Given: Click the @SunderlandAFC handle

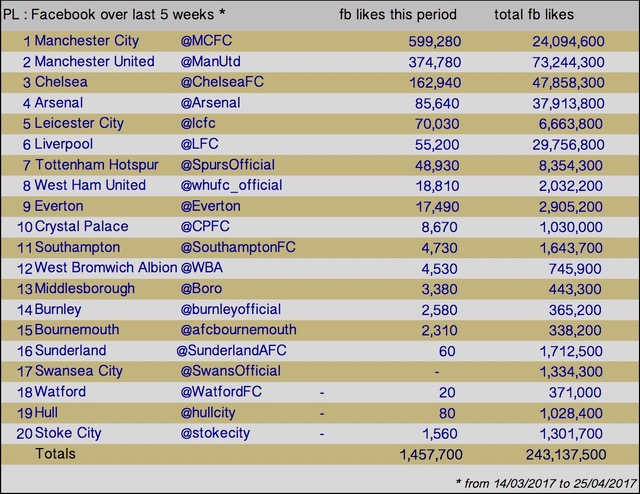Looking at the screenshot, I should pyautogui.click(x=231, y=350).
